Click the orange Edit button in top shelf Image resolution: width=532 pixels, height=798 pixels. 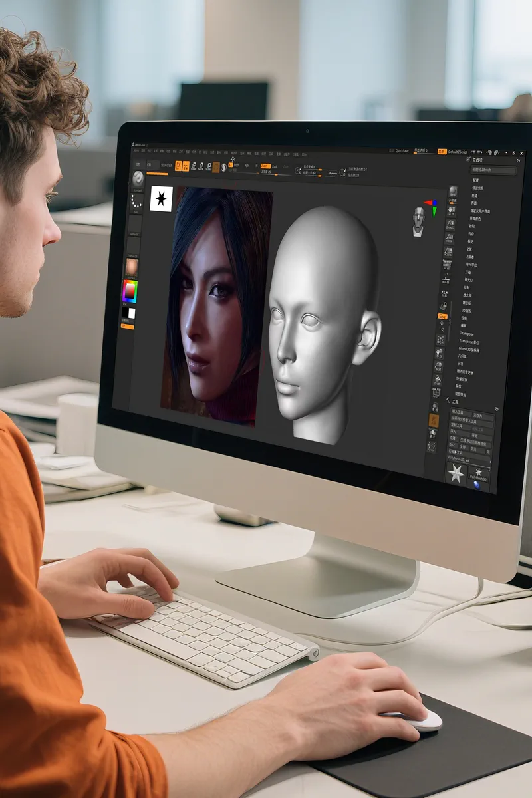point(178,166)
